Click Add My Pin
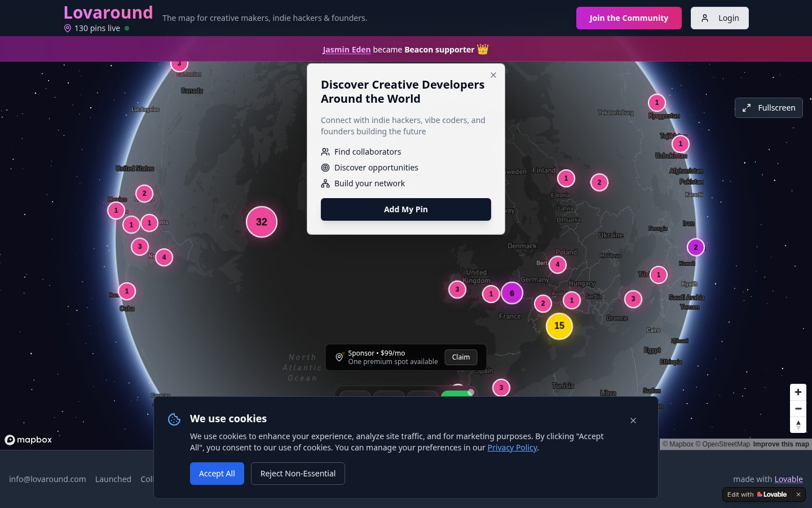The width and height of the screenshot is (812, 508). tap(406, 209)
